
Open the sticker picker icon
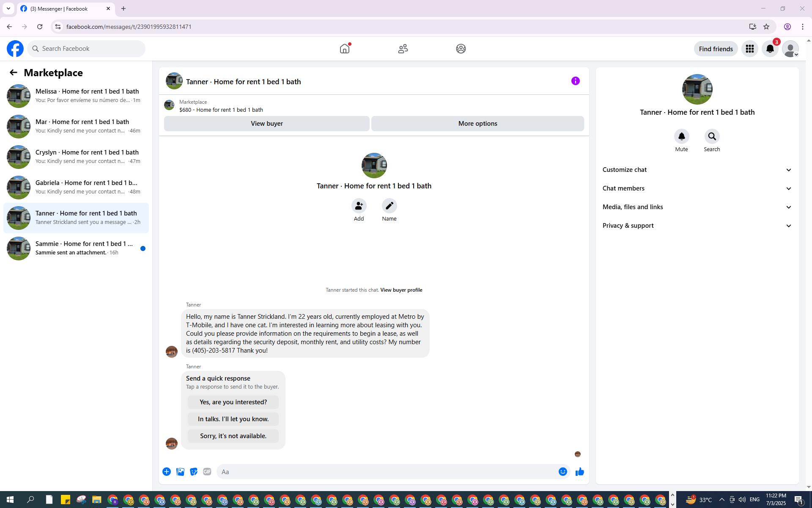[x=194, y=472]
